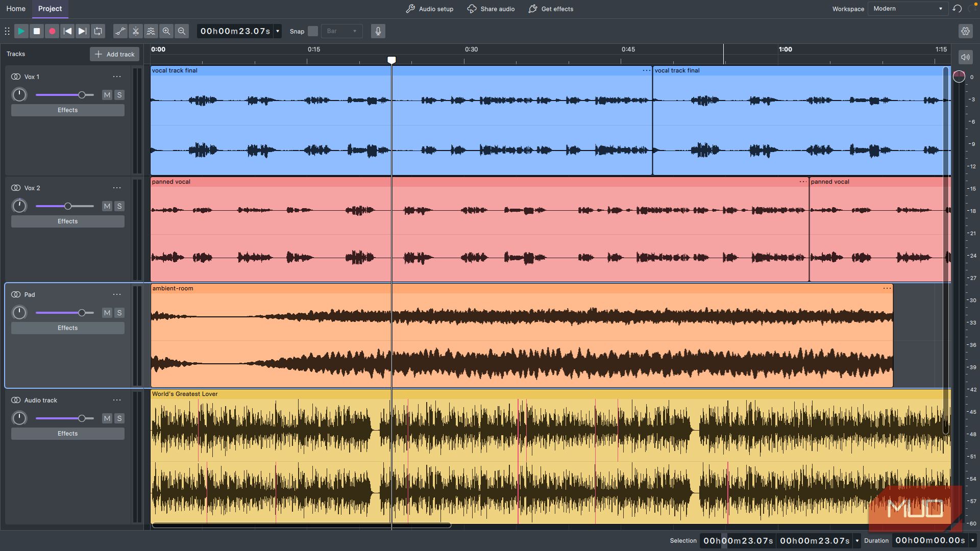Jump to project start with skip-back button

[67, 31]
